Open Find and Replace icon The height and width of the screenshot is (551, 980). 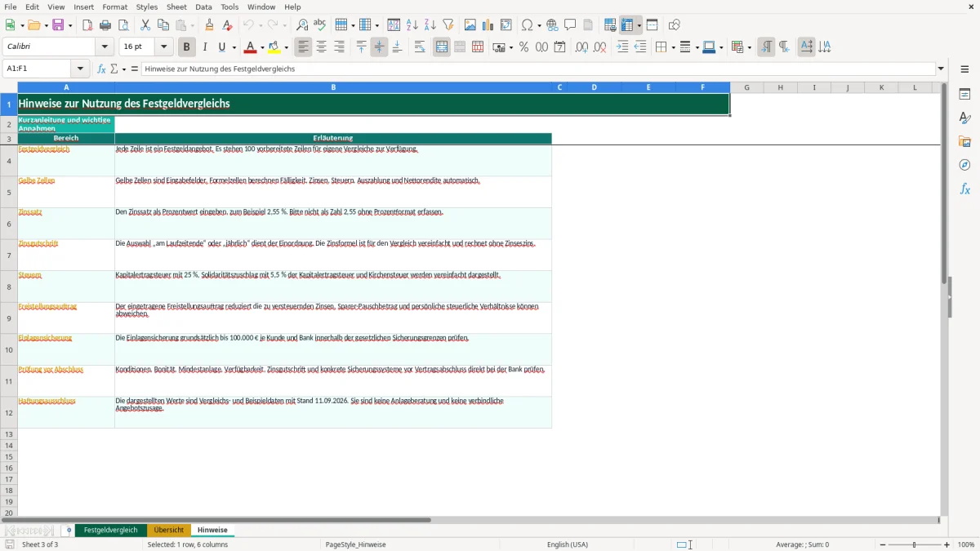click(x=302, y=25)
